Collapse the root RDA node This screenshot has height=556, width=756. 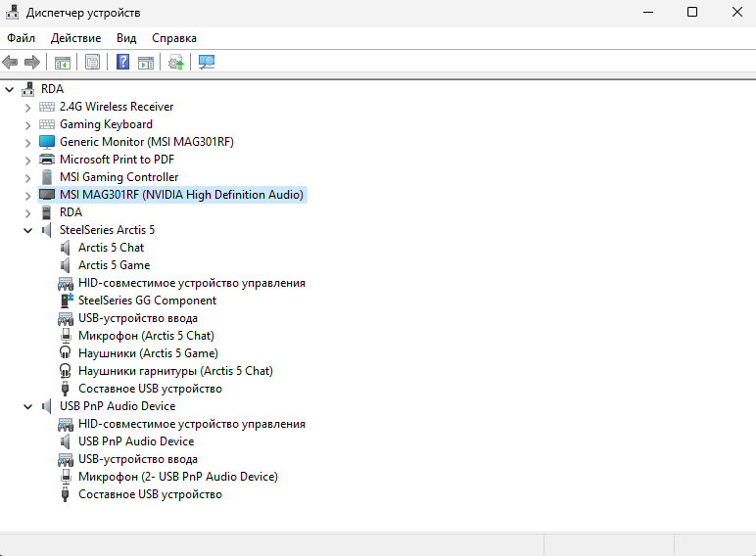point(9,89)
